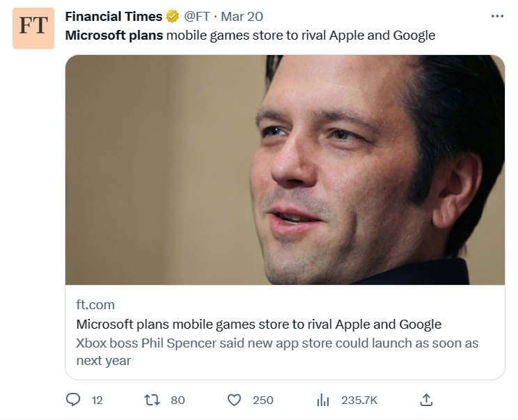Image resolution: width=518 pixels, height=420 pixels.
Task: Click the gold verified badge
Action: (x=173, y=16)
